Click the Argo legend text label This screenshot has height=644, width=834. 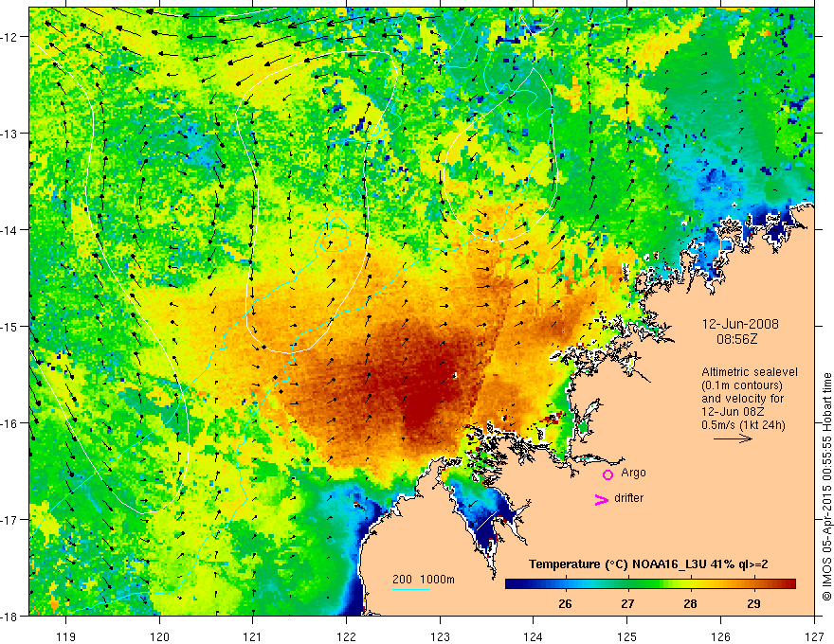(x=633, y=473)
